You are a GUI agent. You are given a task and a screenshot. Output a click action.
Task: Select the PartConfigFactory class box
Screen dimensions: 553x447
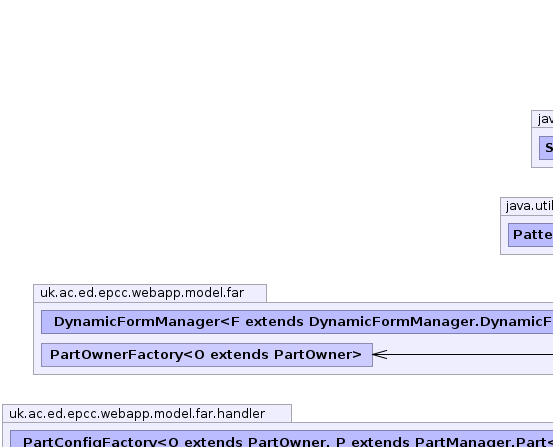click(281, 439)
